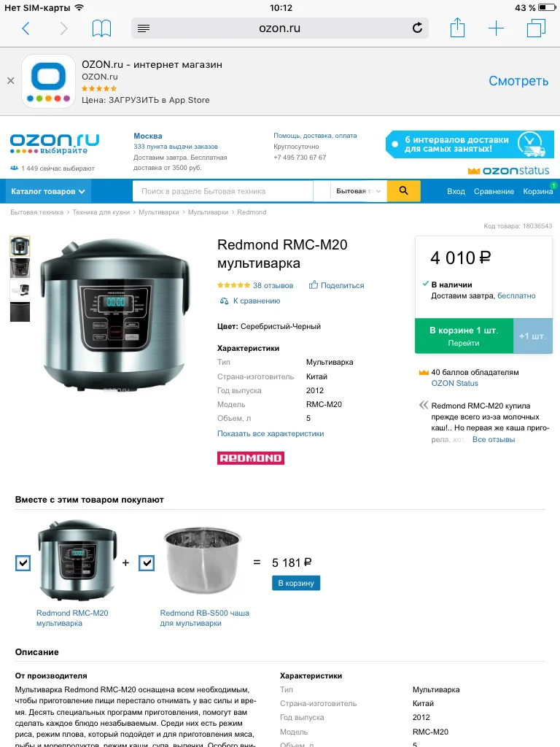Expand Показать все характеристики

[x=271, y=433]
